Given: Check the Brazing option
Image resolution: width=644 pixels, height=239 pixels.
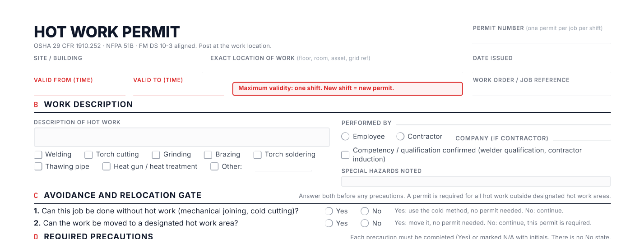Looking at the screenshot, I should [x=208, y=155].
